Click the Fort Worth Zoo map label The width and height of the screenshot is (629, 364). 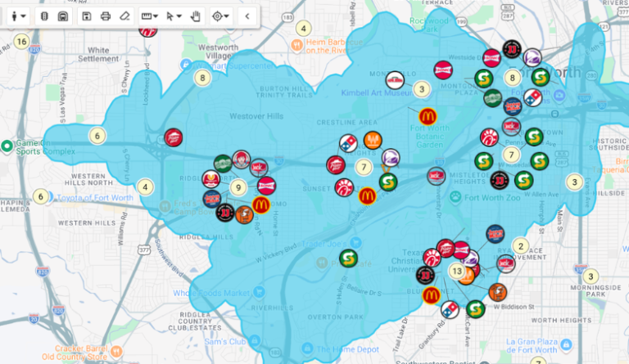click(491, 197)
